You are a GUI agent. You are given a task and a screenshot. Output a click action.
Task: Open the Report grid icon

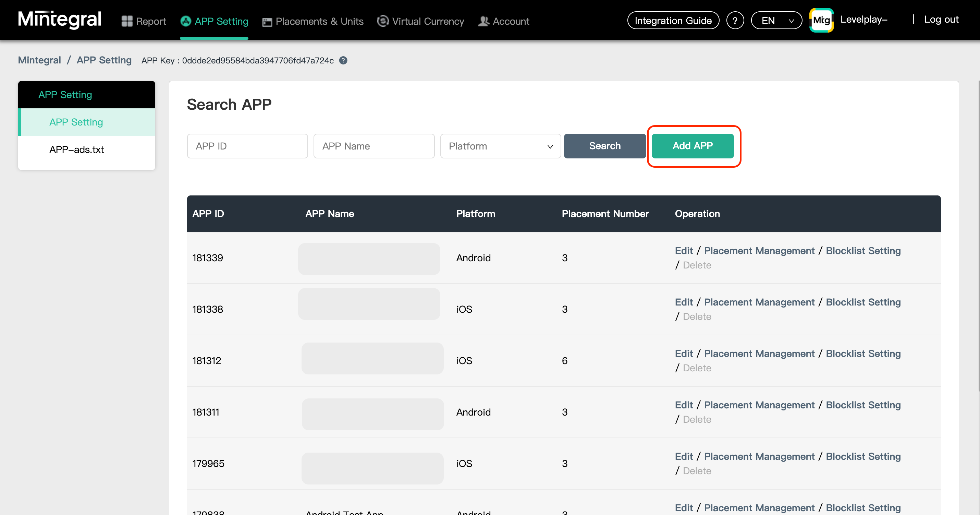127,21
